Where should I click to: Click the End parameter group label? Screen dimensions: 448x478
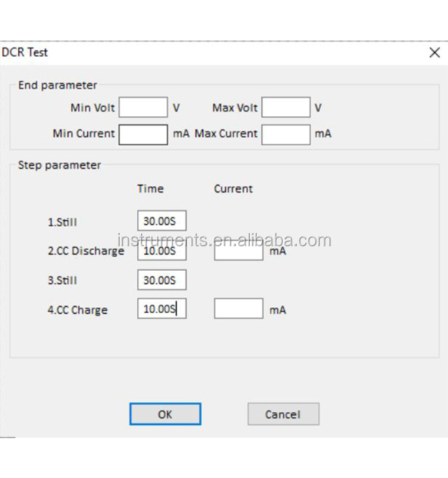(x=57, y=85)
